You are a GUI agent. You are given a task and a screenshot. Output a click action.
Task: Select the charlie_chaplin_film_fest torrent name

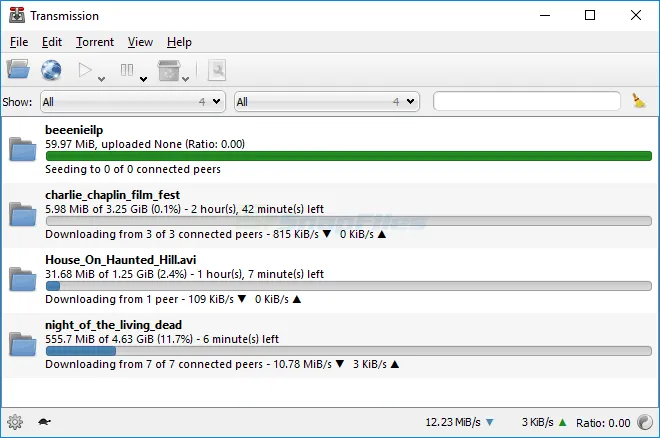(x=112, y=195)
